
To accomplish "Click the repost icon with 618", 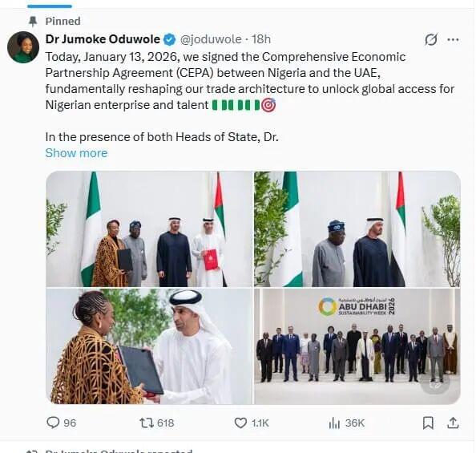I will (x=147, y=423).
